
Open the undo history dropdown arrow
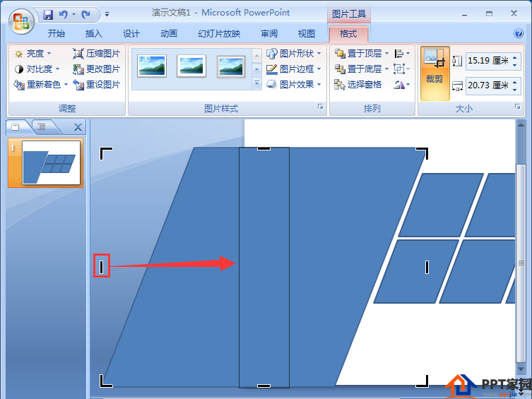[x=73, y=15]
